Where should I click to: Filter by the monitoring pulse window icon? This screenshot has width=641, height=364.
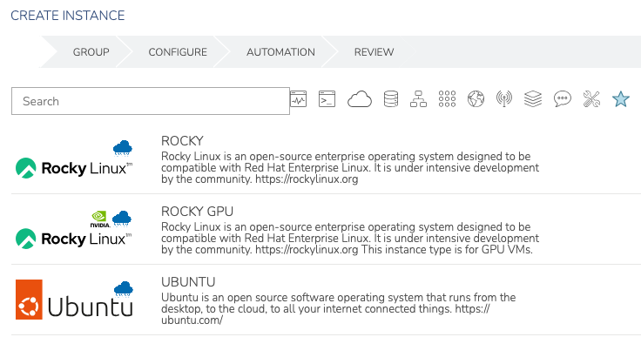pos(299,99)
